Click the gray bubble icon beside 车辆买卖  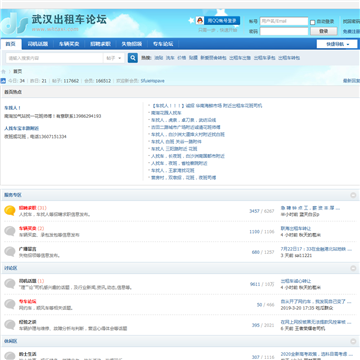[10, 231]
